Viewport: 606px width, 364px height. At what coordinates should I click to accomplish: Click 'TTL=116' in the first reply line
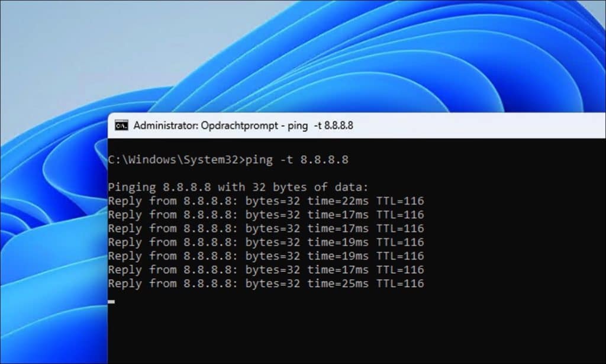401,201
